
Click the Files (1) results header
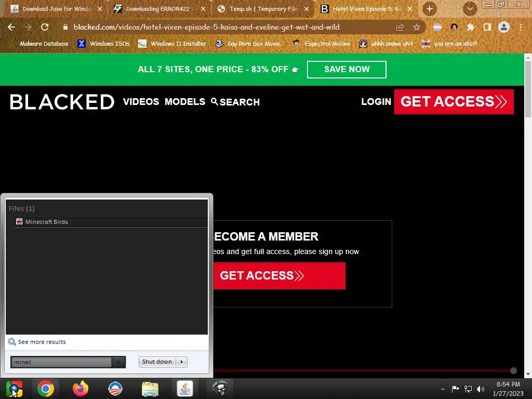tap(22, 209)
